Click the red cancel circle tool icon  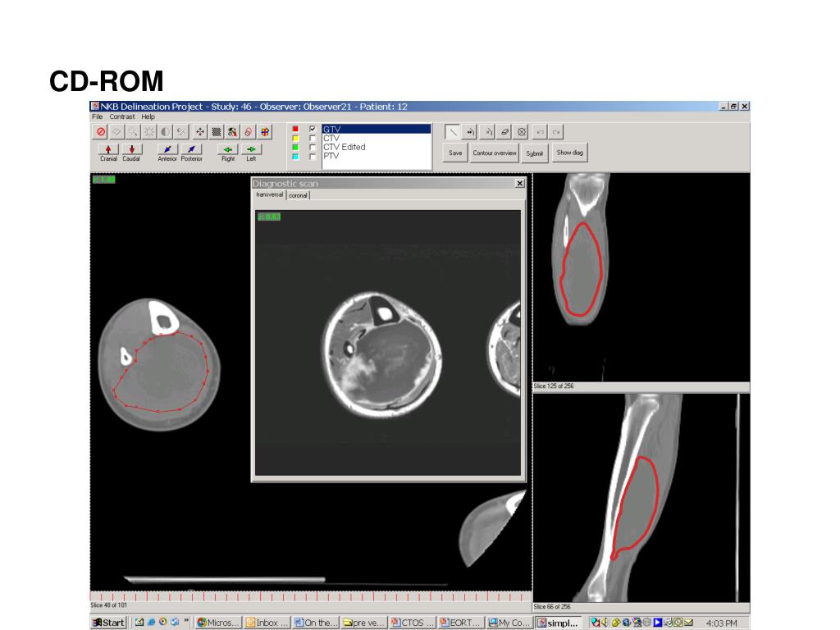[x=101, y=132]
